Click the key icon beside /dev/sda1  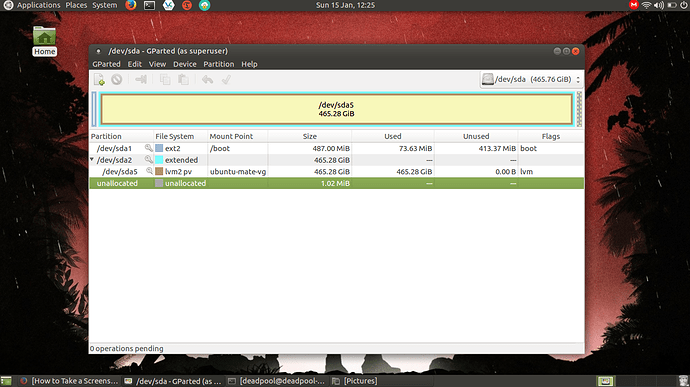(x=149, y=148)
